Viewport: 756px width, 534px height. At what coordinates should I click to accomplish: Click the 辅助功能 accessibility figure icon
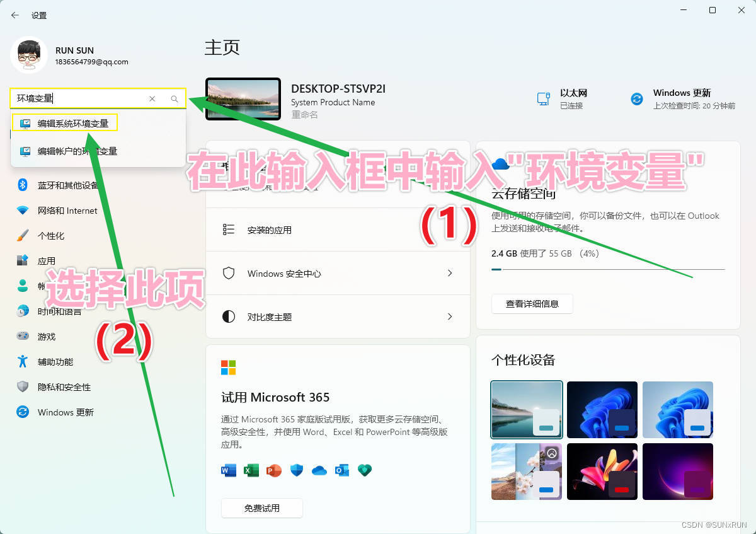[x=23, y=362]
